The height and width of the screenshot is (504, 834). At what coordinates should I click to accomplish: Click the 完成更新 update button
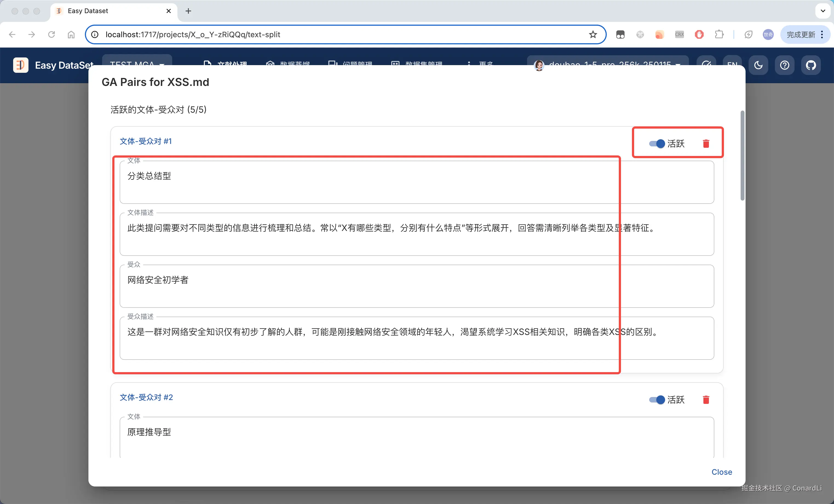pos(801,34)
